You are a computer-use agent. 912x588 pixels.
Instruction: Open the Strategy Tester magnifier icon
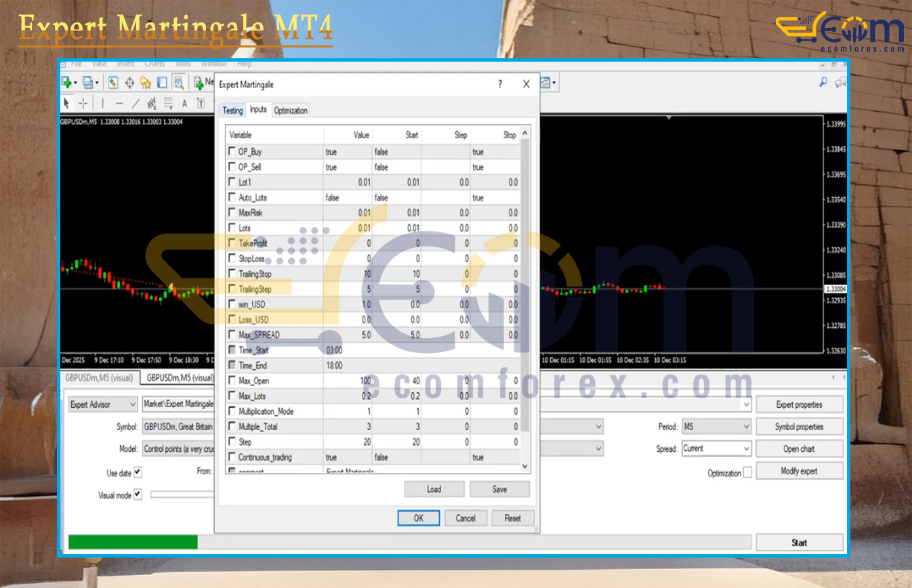click(178, 83)
